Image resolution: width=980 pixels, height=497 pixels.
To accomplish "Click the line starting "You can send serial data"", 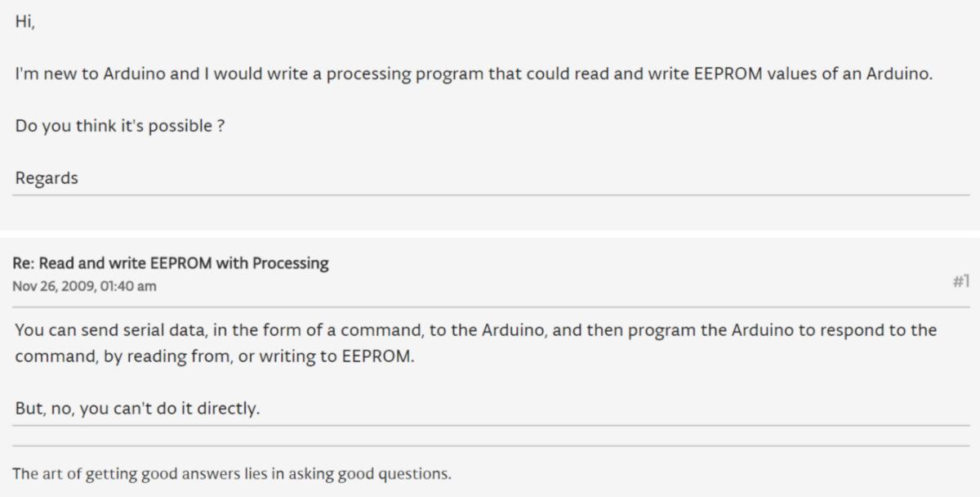I will coord(475,330).
